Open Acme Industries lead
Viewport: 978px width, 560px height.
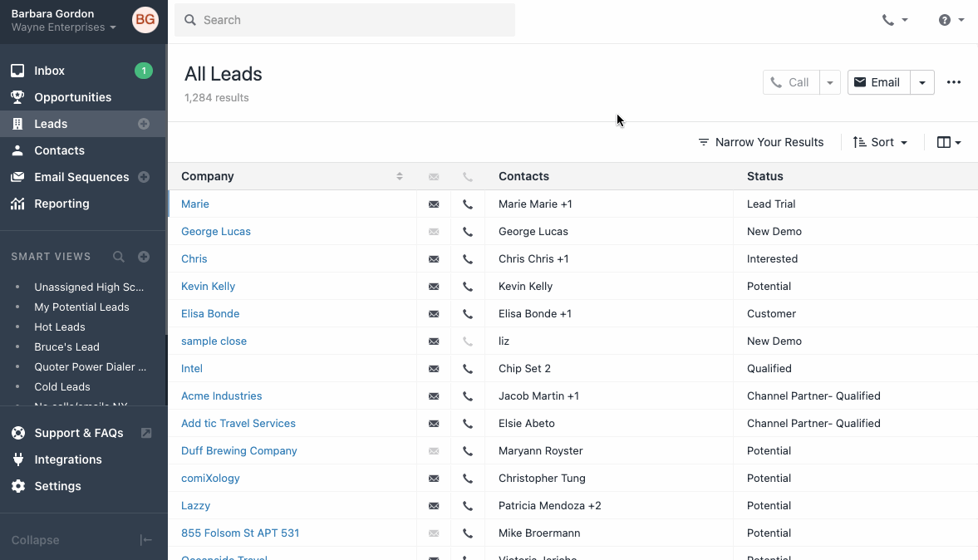tap(221, 396)
